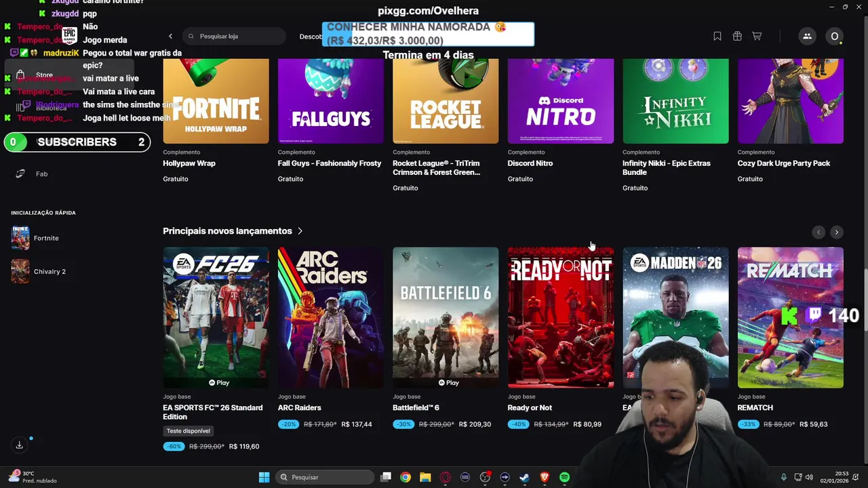This screenshot has width=868, height=488.
Task: Click the -20% discount badge for ARC Raiders
Action: click(x=289, y=424)
